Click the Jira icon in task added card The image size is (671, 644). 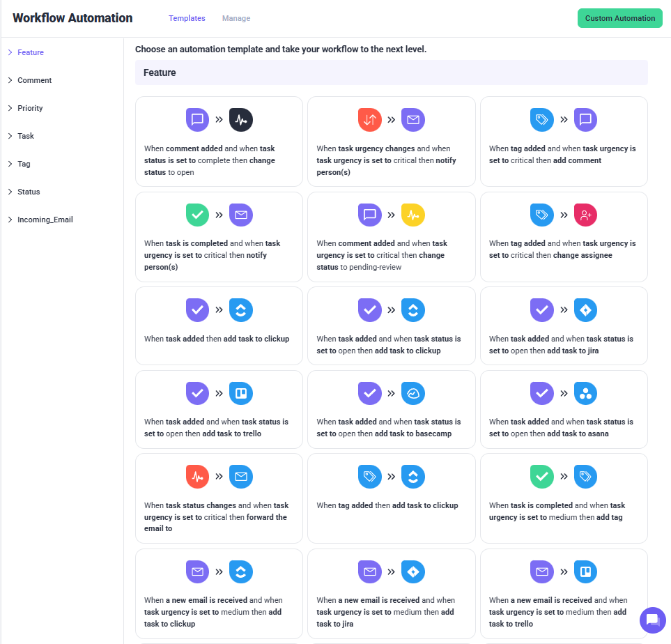585,309
